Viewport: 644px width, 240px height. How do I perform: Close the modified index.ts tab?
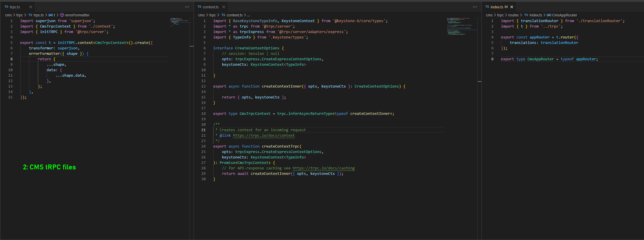512,7
